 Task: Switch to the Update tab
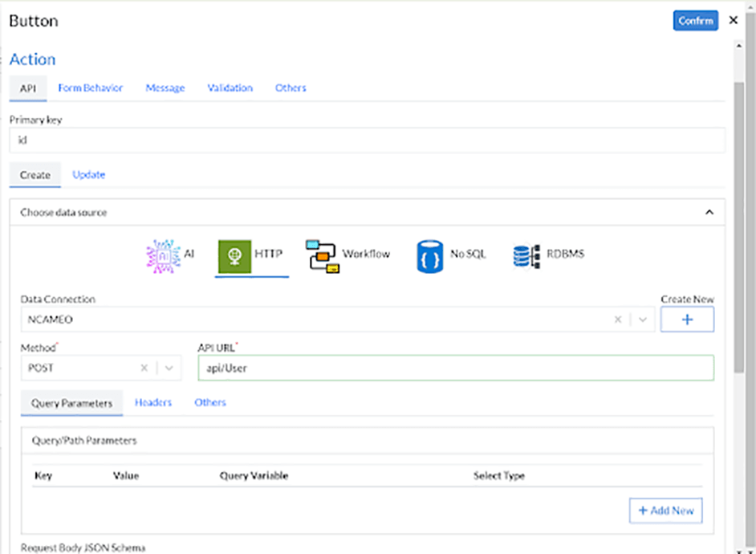pyautogui.click(x=88, y=174)
